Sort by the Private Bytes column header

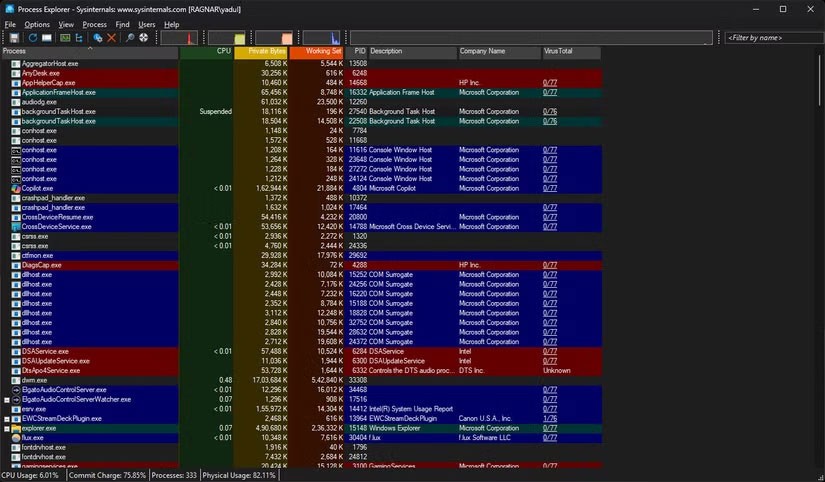coord(261,51)
